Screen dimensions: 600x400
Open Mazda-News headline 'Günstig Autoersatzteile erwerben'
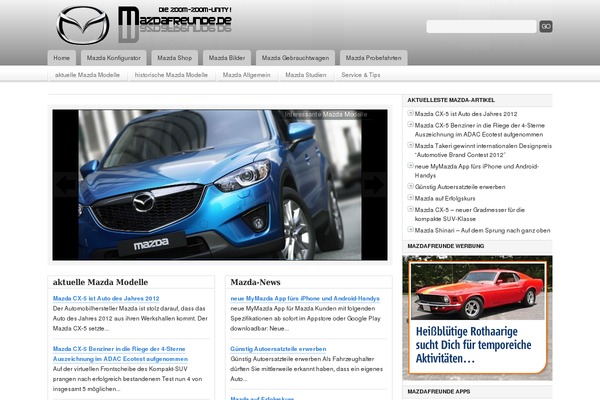pyautogui.click(x=278, y=349)
